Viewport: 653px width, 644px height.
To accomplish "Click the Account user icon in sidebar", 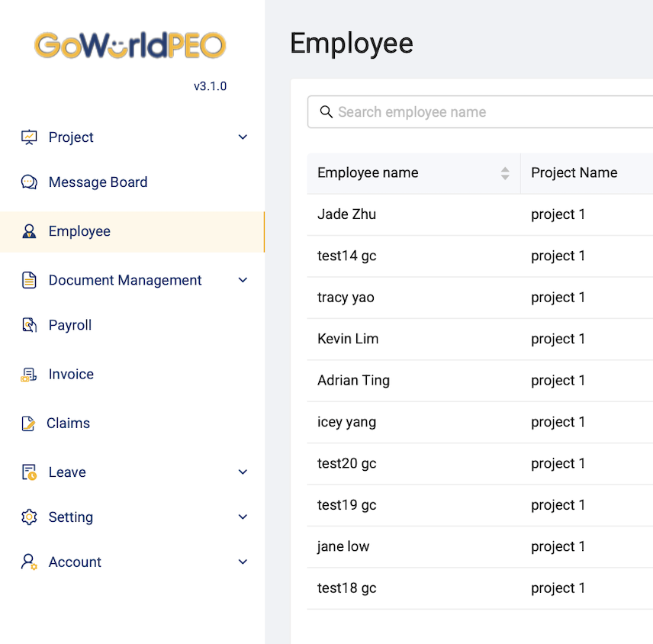I will pos(29,562).
